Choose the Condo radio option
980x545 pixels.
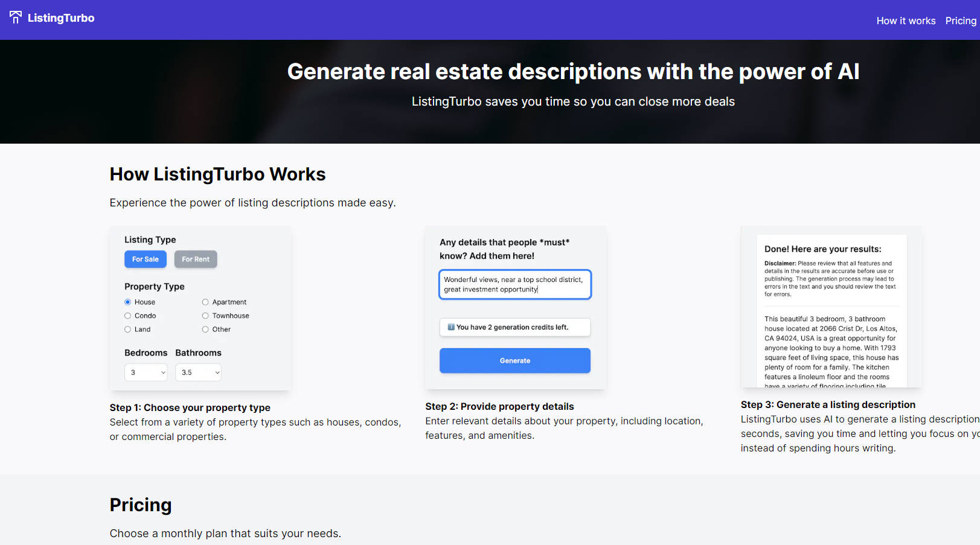click(x=127, y=316)
